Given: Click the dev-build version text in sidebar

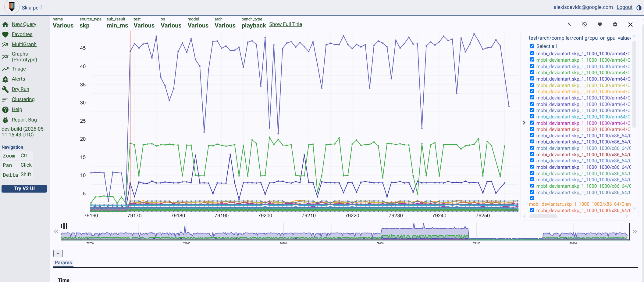Looking at the screenshot, I should pos(23,132).
